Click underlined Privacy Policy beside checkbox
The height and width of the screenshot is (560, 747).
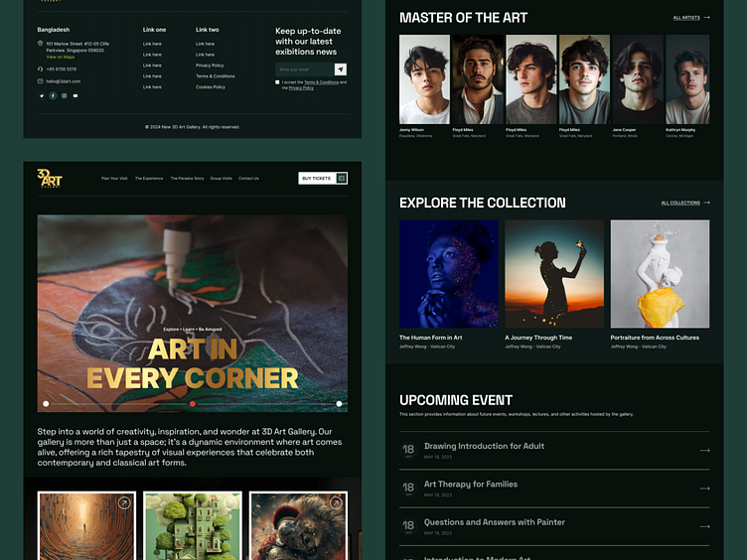[x=301, y=88]
